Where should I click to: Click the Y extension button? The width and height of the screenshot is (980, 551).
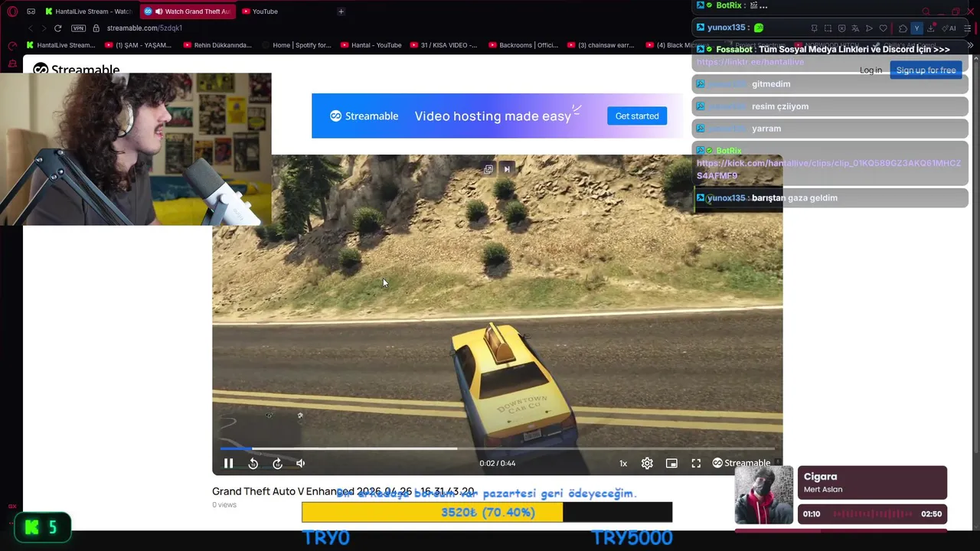pyautogui.click(x=916, y=28)
